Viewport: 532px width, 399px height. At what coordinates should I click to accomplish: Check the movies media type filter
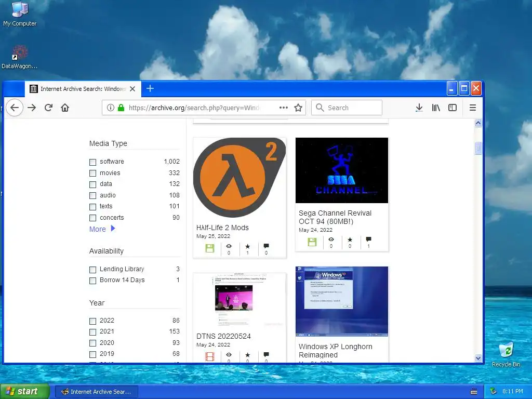(x=92, y=174)
